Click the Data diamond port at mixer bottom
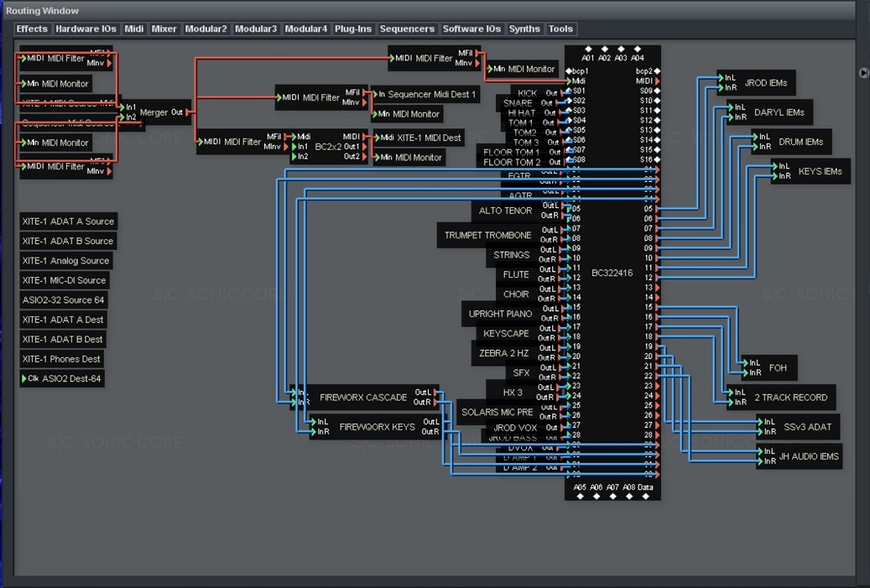The width and height of the screenshot is (870, 588). click(645, 497)
